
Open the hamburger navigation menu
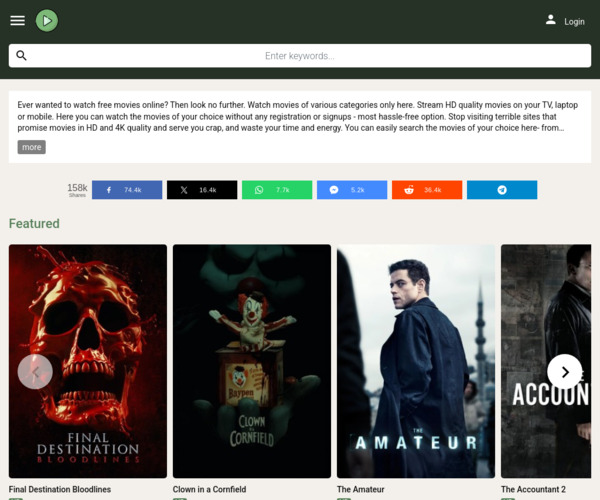[x=18, y=21]
